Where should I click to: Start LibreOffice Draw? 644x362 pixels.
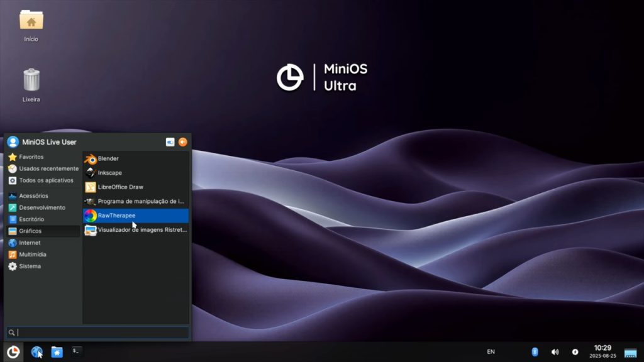tap(120, 187)
